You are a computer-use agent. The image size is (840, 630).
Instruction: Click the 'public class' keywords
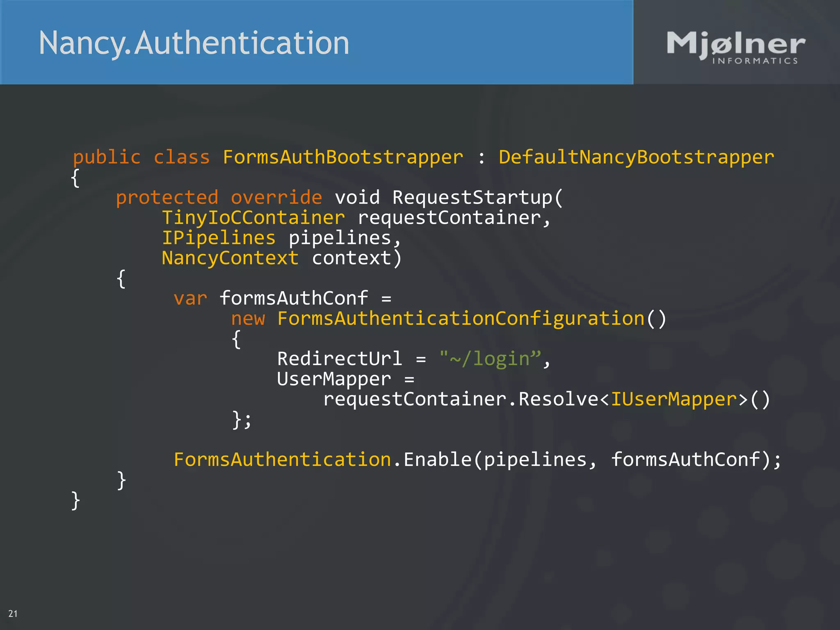[x=141, y=157]
